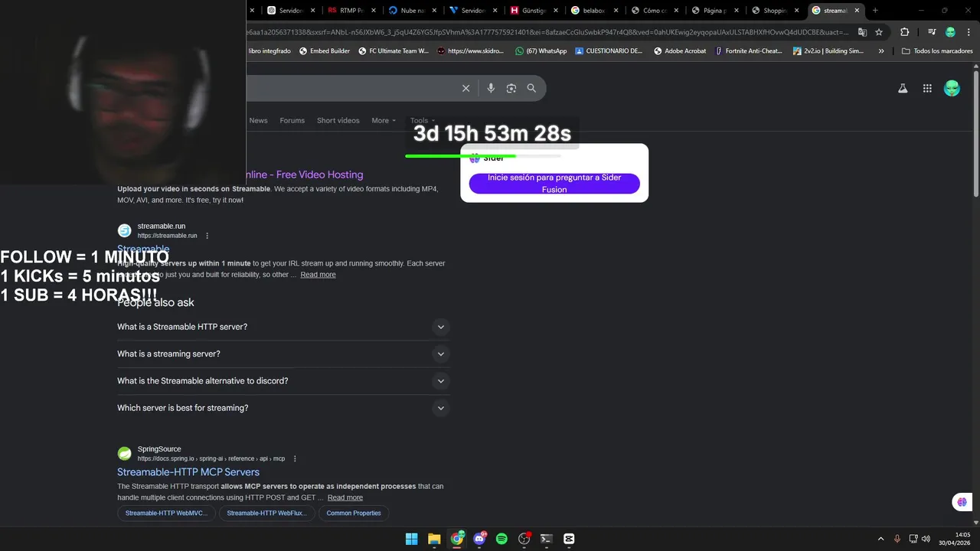Open the 2v2.io Building Sim bookmark

click(x=828, y=51)
